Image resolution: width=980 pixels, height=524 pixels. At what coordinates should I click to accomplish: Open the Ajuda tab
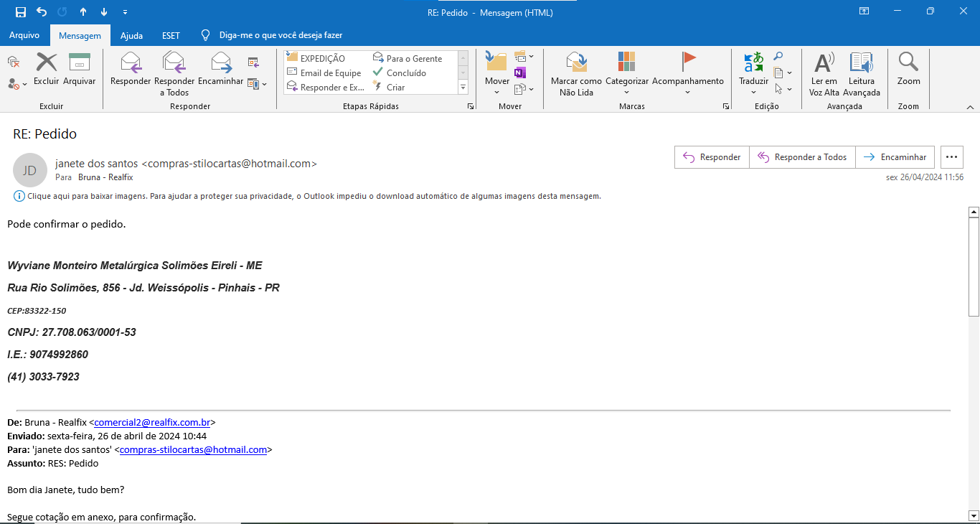[131, 35]
